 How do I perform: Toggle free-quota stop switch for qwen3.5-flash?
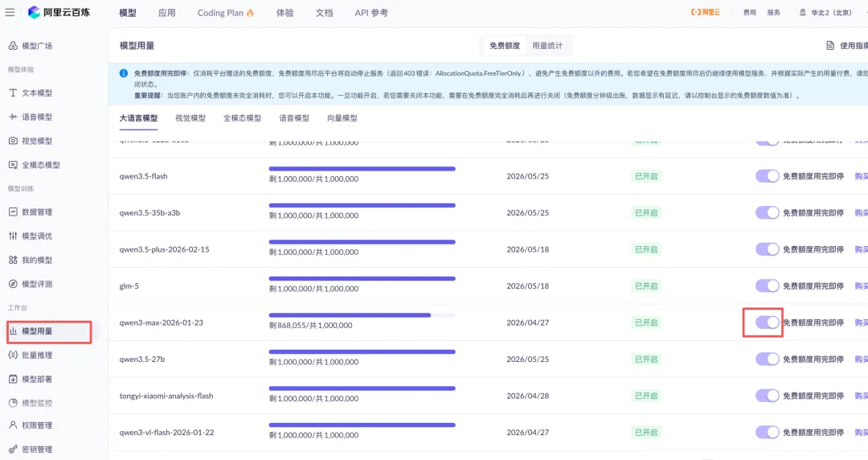(768, 176)
